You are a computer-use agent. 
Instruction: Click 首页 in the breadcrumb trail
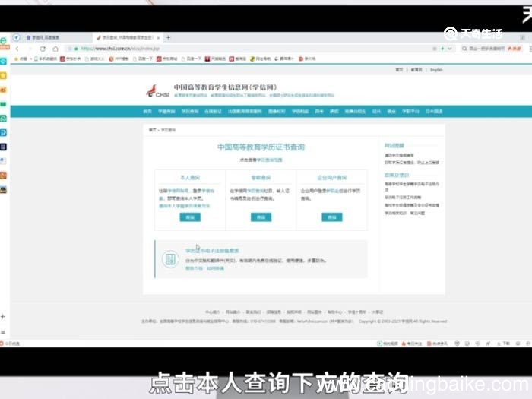(152, 130)
